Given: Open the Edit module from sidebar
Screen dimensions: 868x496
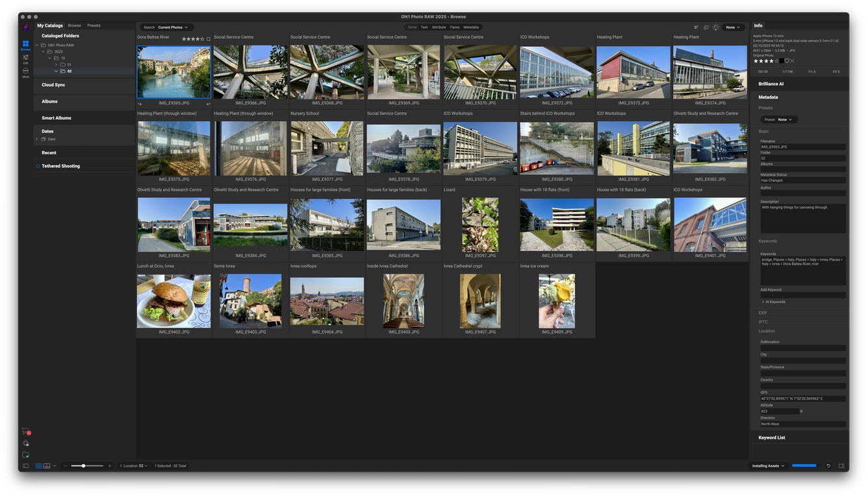Looking at the screenshot, I should point(25,59).
